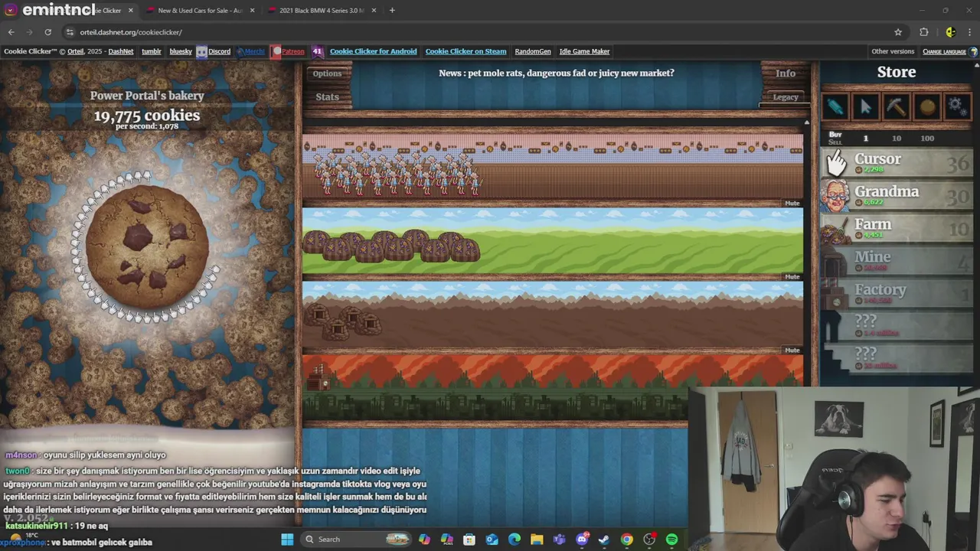Open the Info panel
The height and width of the screenshot is (551, 980).
click(786, 73)
